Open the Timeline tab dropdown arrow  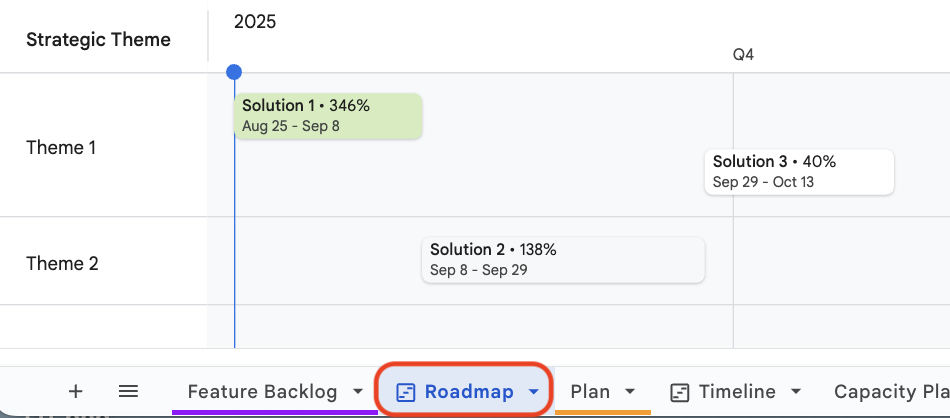[x=797, y=392]
